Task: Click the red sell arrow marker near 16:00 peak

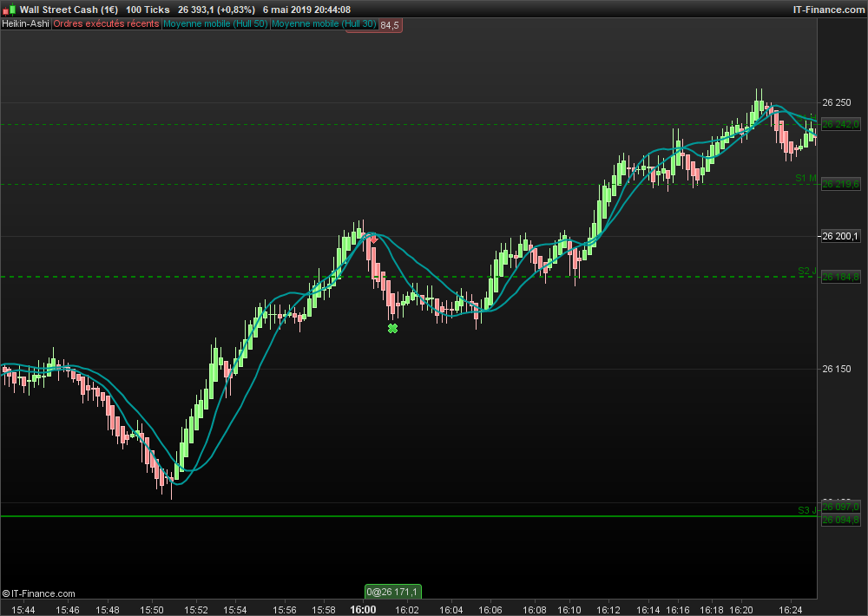Action: (x=373, y=239)
